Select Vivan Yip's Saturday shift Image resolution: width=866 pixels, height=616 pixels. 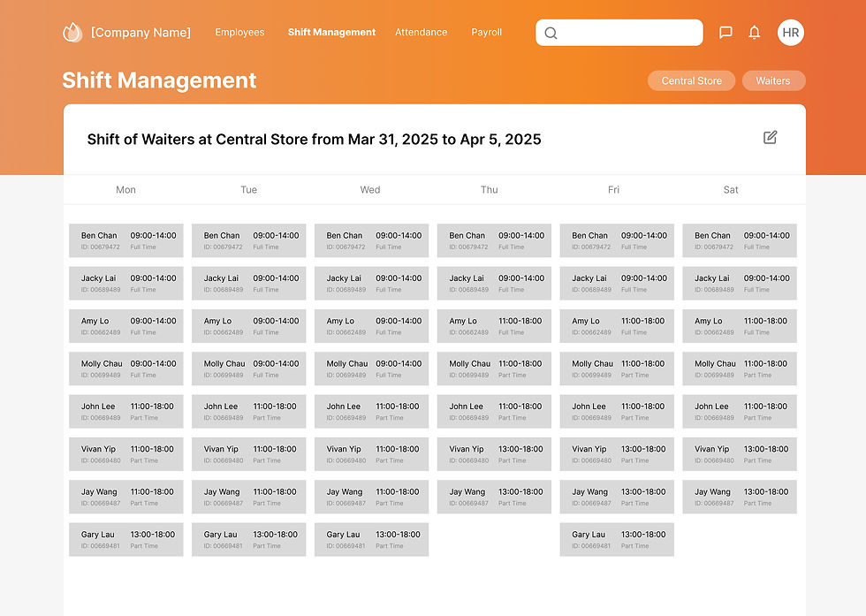pyautogui.click(x=740, y=453)
